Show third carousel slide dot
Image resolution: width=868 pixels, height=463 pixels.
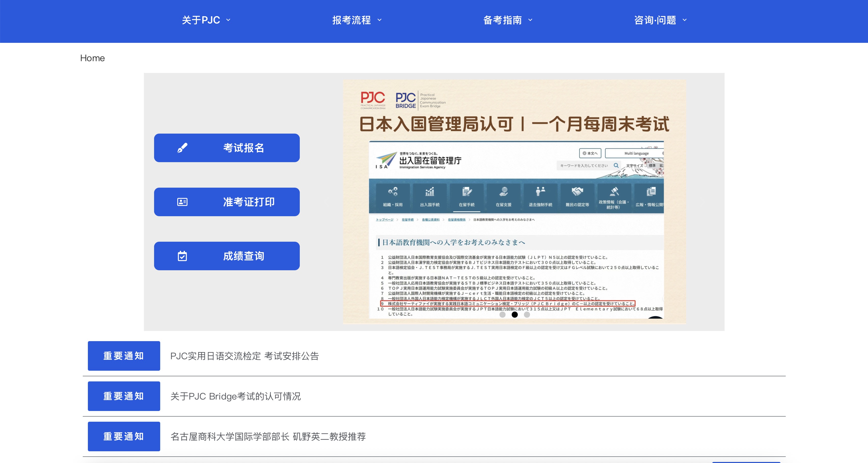coord(527,314)
